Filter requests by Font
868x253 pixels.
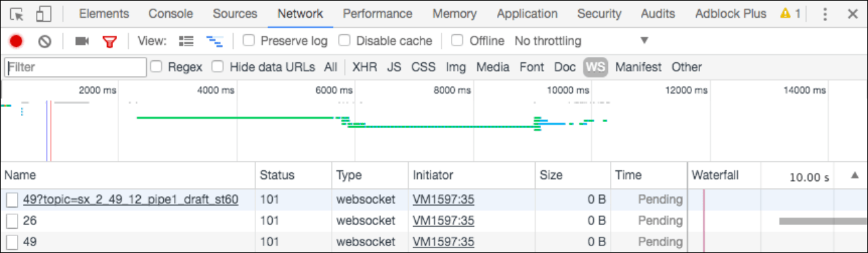click(x=531, y=67)
